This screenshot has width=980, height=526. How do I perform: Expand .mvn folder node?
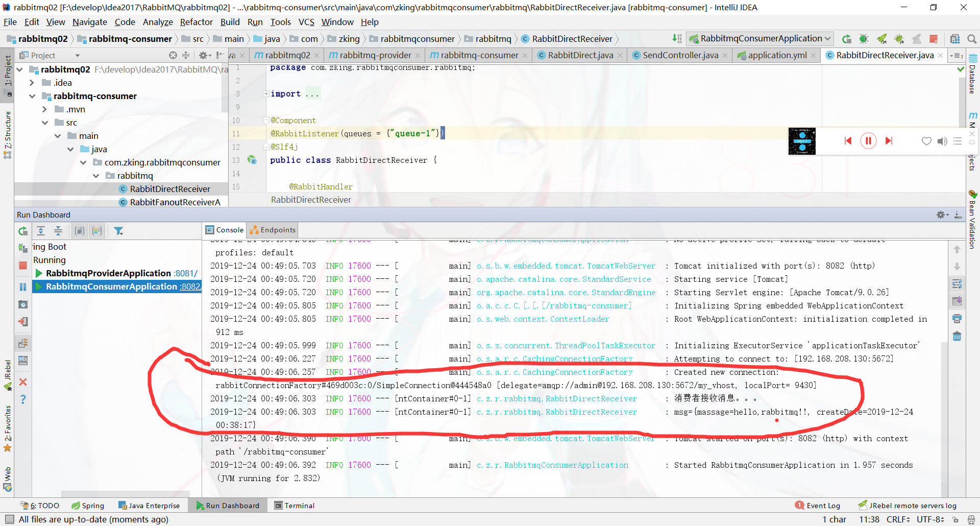[x=45, y=109]
